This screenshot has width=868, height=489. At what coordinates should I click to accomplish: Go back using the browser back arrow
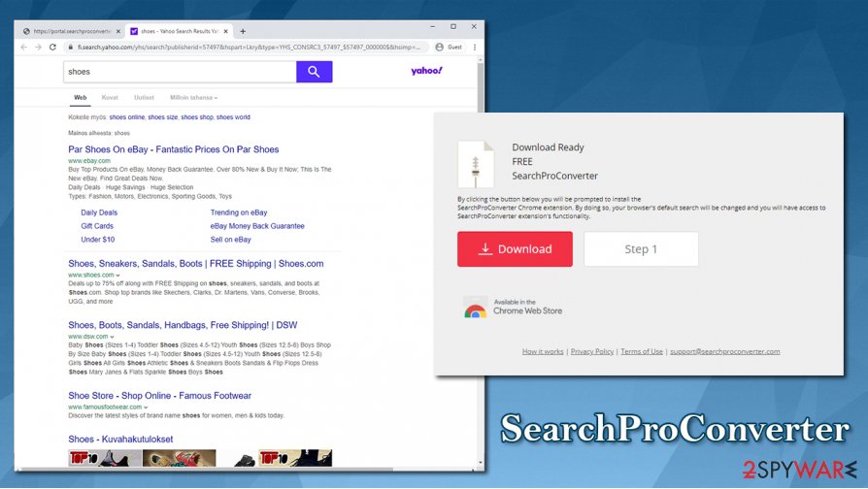(24, 47)
